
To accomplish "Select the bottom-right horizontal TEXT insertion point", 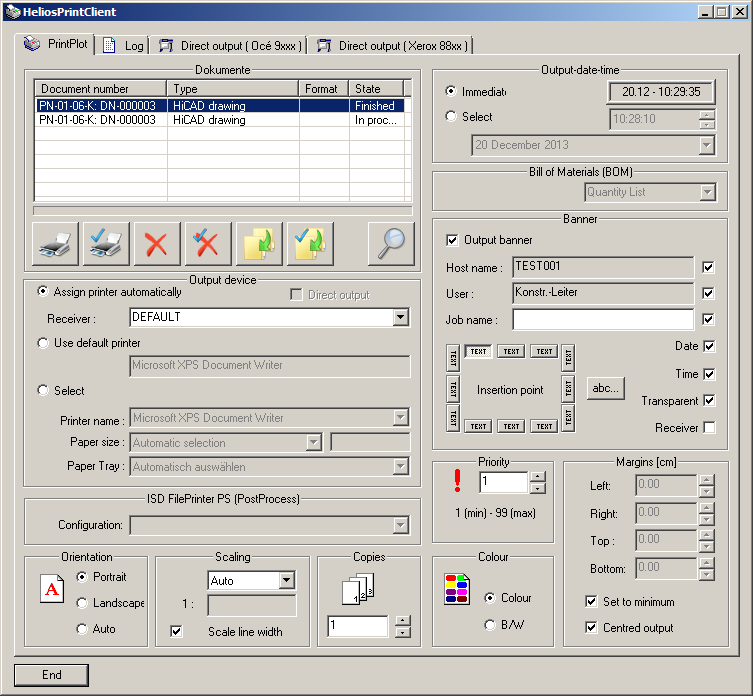I will tap(544, 426).
